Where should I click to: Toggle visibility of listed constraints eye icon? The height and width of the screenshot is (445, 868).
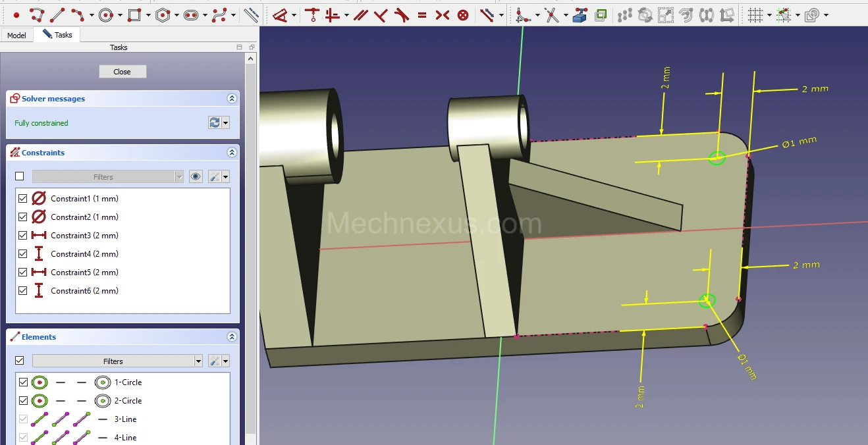pos(195,176)
